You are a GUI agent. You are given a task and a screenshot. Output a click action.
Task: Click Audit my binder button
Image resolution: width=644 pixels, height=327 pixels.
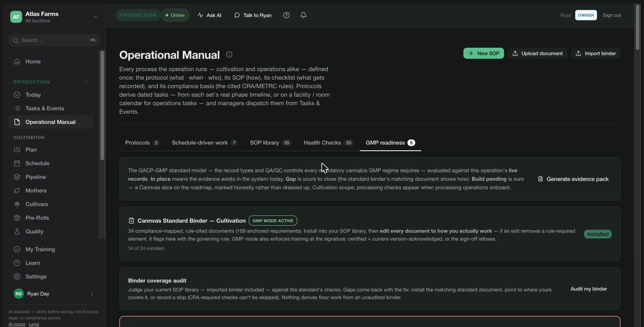click(x=589, y=289)
